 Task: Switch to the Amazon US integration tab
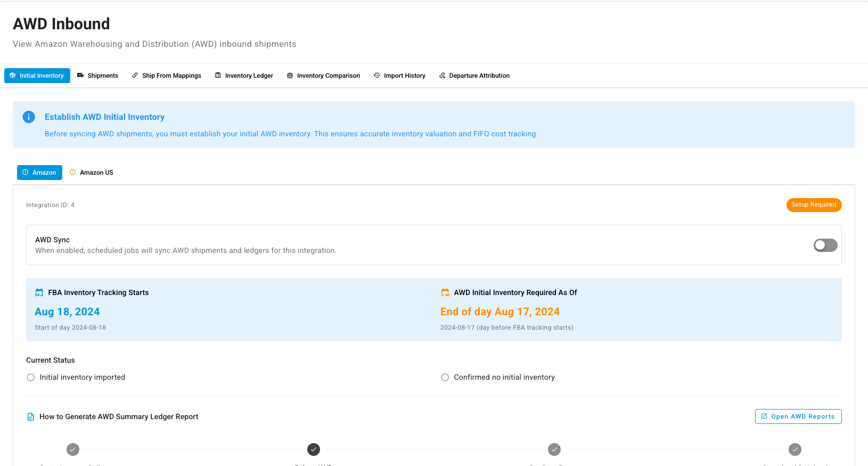pos(92,173)
